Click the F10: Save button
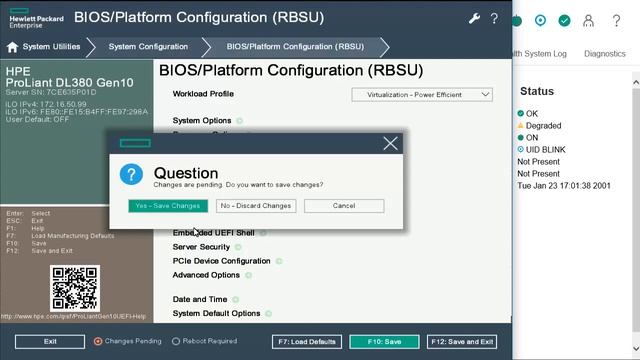 pyautogui.click(x=384, y=342)
